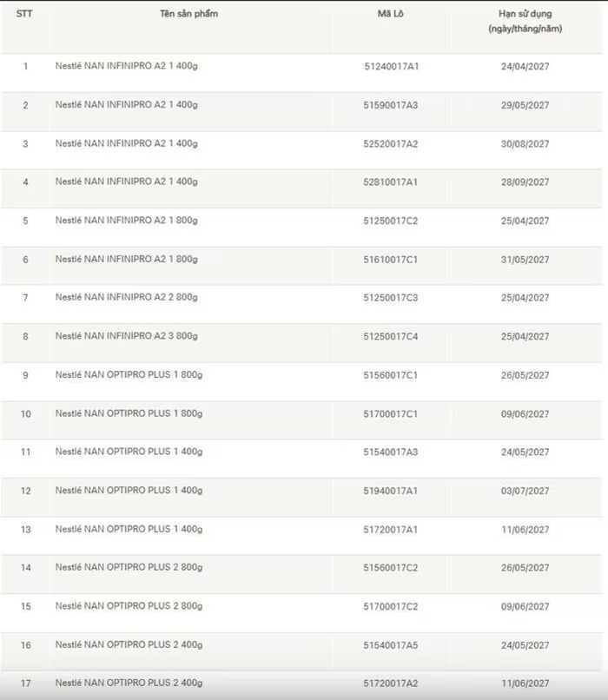Select batch code 51720017A1
Screen dimensions: 608x700
pos(390,530)
